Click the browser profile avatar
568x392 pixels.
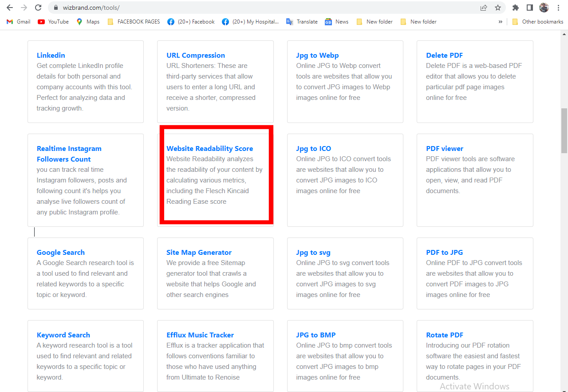point(544,8)
